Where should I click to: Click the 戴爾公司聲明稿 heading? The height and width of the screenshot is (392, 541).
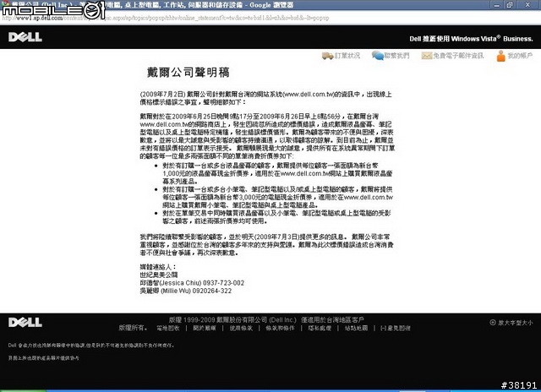189,73
